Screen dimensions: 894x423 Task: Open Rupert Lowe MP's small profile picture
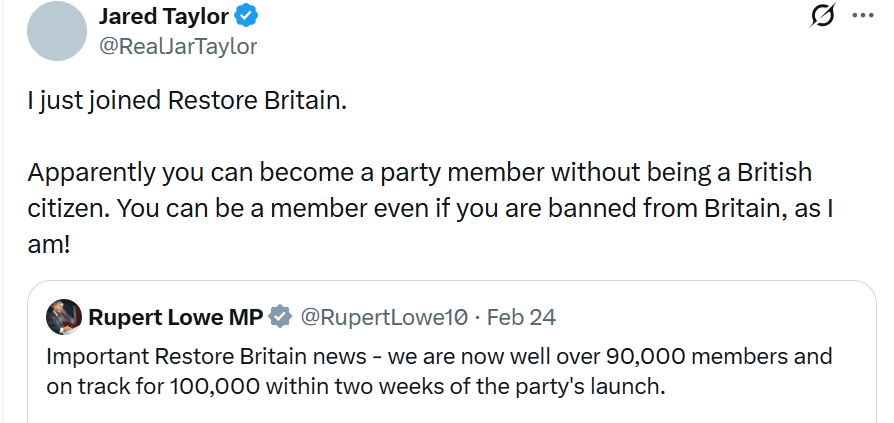pyautogui.click(x=64, y=317)
